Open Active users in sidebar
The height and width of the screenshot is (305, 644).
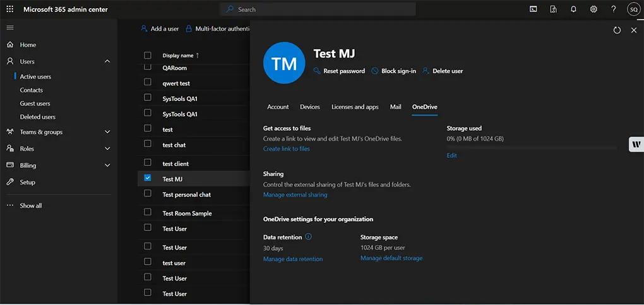click(36, 76)
